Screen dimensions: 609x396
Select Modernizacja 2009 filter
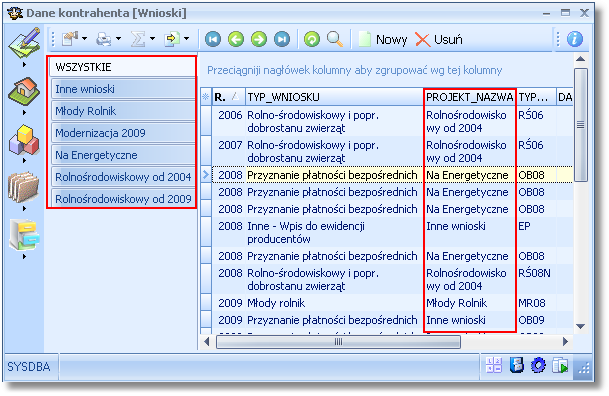123,133
